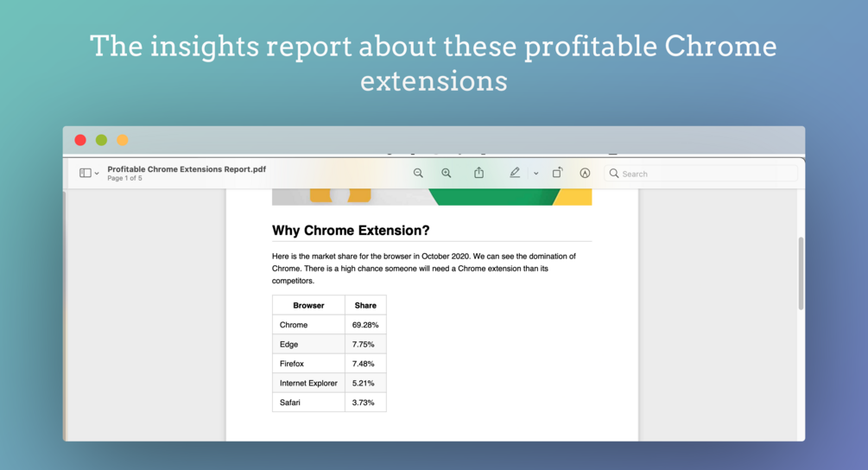The image size is (868, 470).
Task: Click the 'Browser' column header
Action: pos(308,306)
